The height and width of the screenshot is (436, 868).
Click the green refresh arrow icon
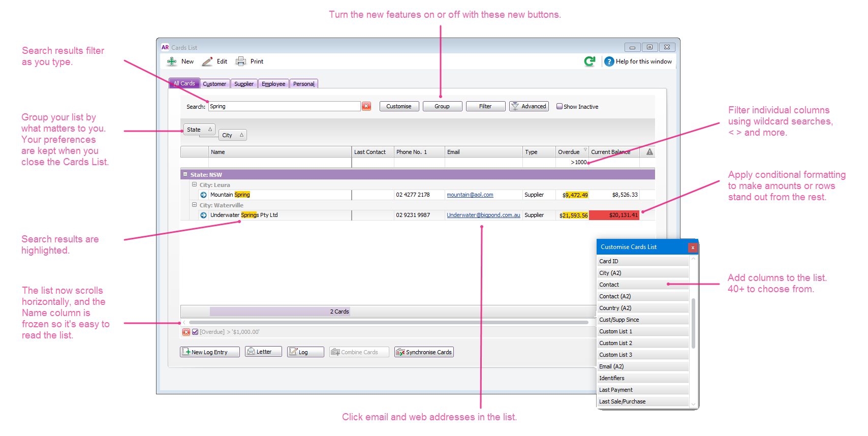(x=590, y=61)
